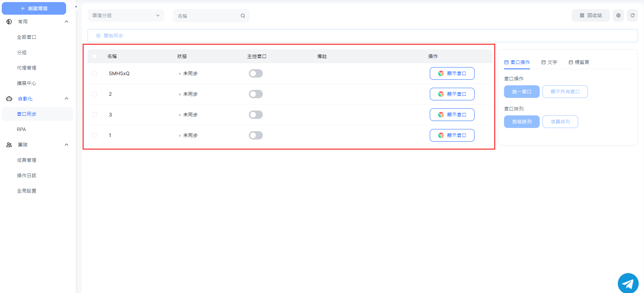Click the 自動化 robot icon in sidebar
644x293 pixels.
(9, 99)
